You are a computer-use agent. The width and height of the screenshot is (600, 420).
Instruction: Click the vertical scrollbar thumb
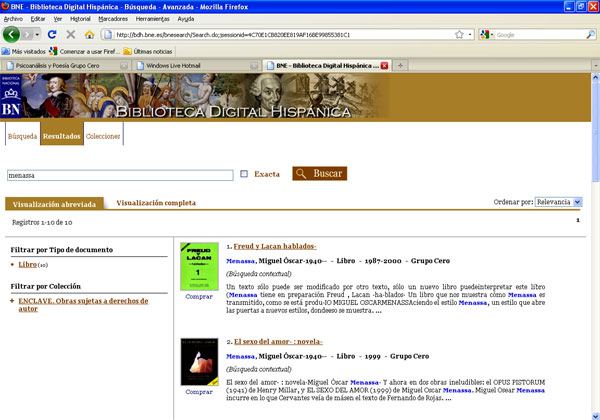tap(595, 132)
